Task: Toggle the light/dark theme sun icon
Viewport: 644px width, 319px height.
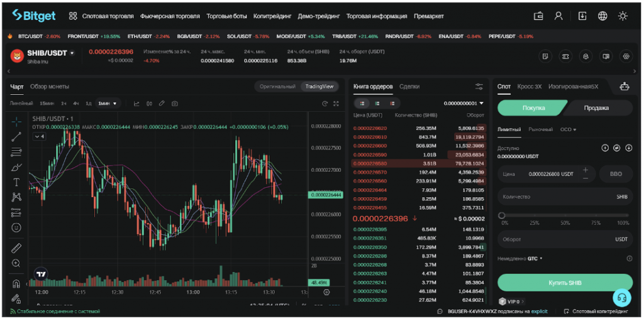Action: pos(623,16)
